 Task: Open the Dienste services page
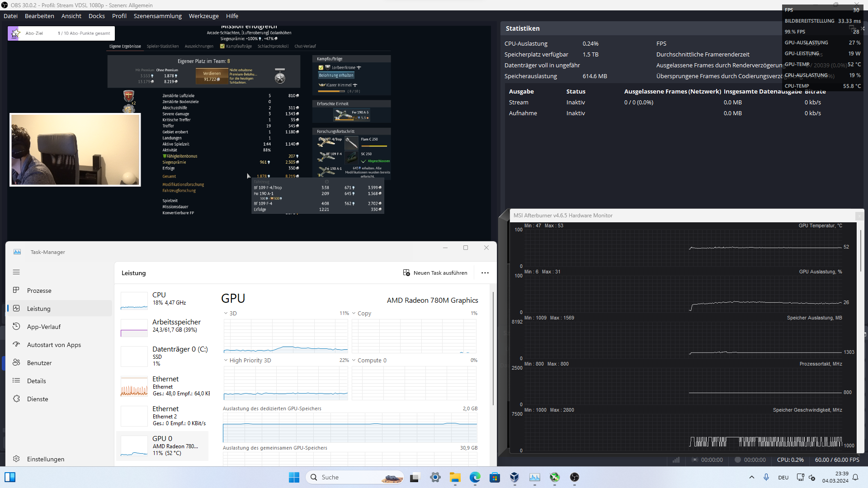click(x=38, y=399)
